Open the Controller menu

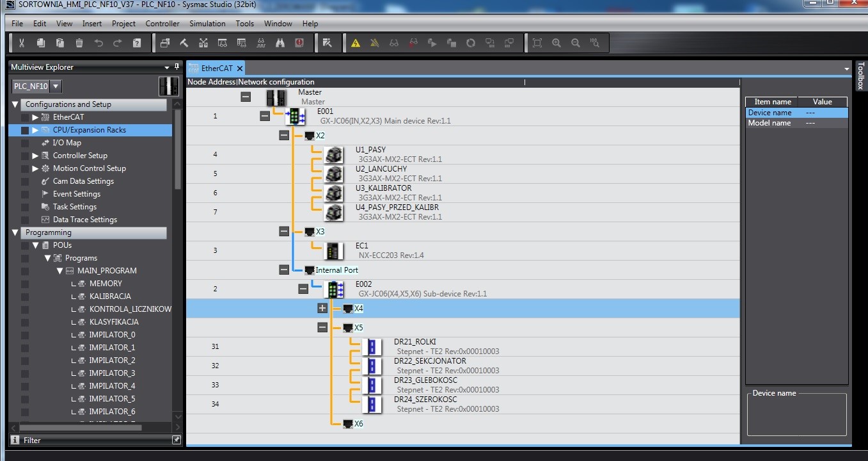[162, 24]
